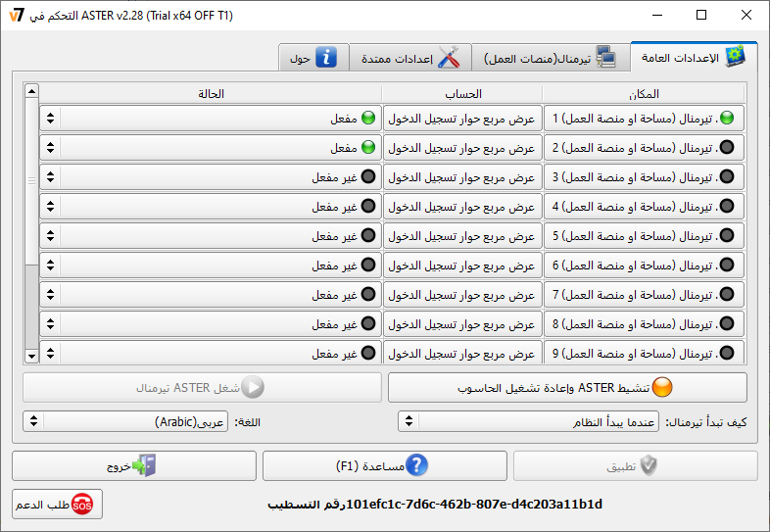The width and height of the screenshot is (770, 532).
Task: Open status dropdown arrows for terminal 2
Action: coord(50,147)
